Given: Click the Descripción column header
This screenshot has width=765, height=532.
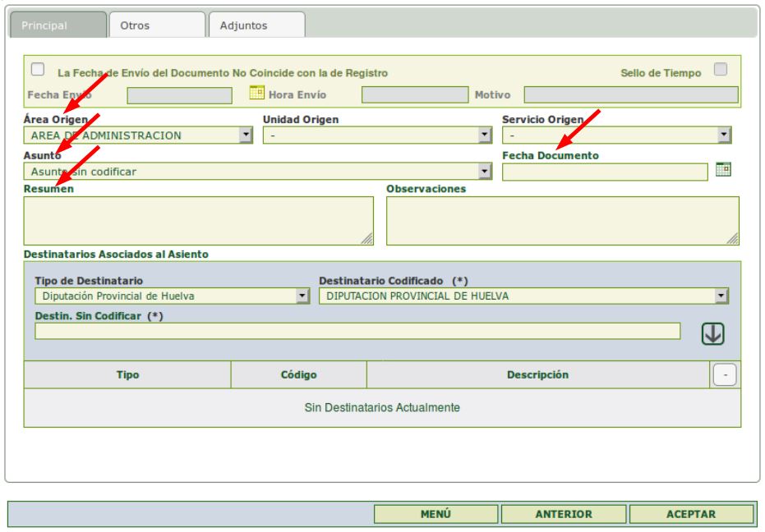Looking at the screenshot, I should click(x=537, y=374).
